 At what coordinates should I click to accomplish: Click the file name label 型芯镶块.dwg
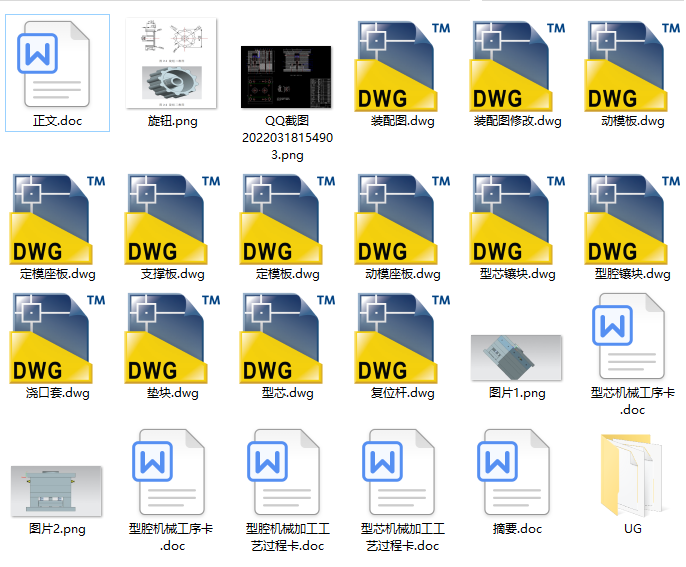pos(518,274)
